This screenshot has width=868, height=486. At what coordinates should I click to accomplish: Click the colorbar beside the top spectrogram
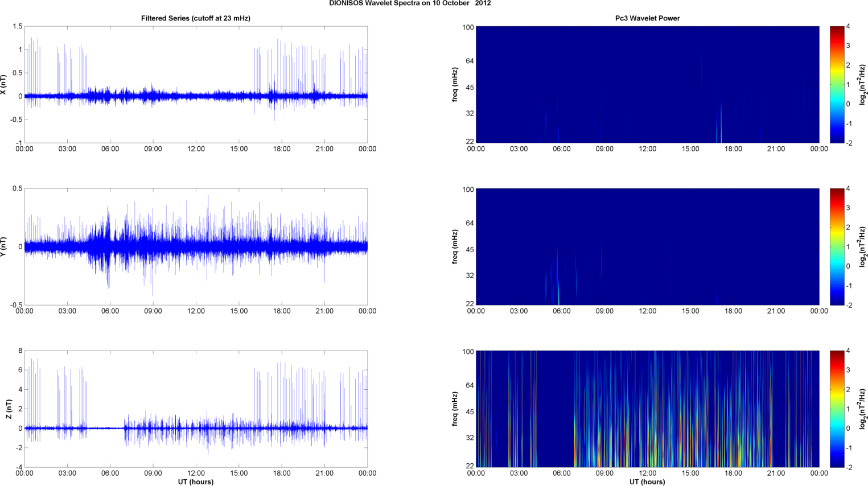[837, 85]
